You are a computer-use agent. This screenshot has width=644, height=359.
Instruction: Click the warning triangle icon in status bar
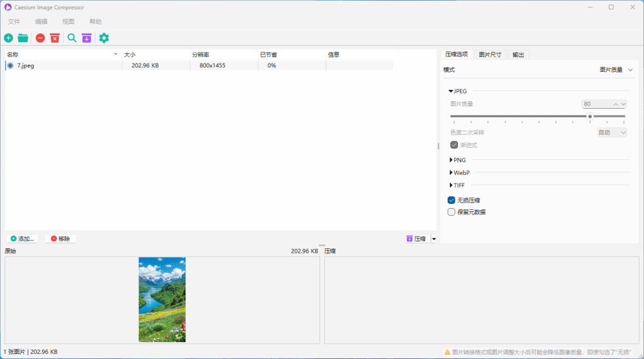click(447, 352)
